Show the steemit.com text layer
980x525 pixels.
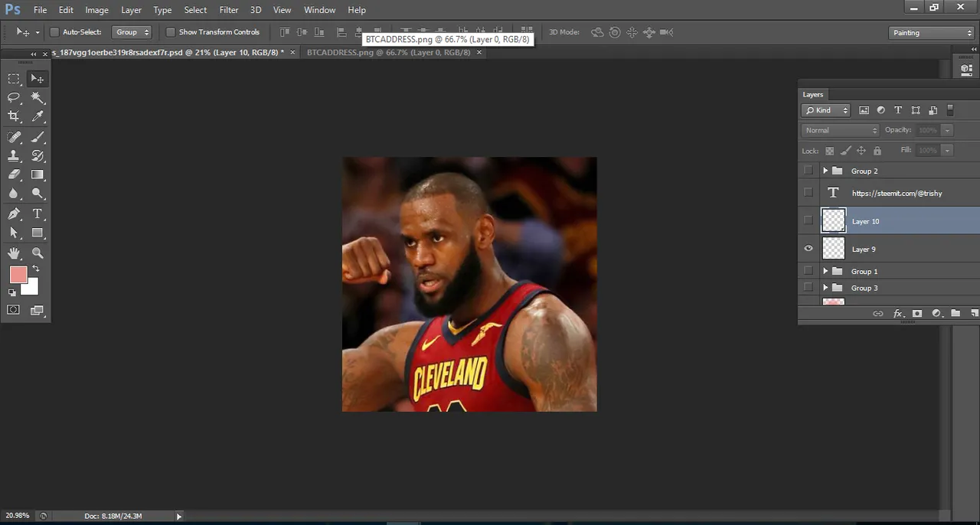[808, 193]
